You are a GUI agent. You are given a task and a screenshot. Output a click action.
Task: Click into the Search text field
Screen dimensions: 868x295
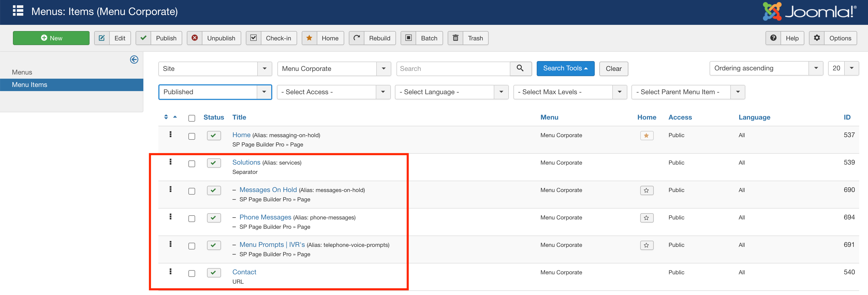(x=453, y=69)
